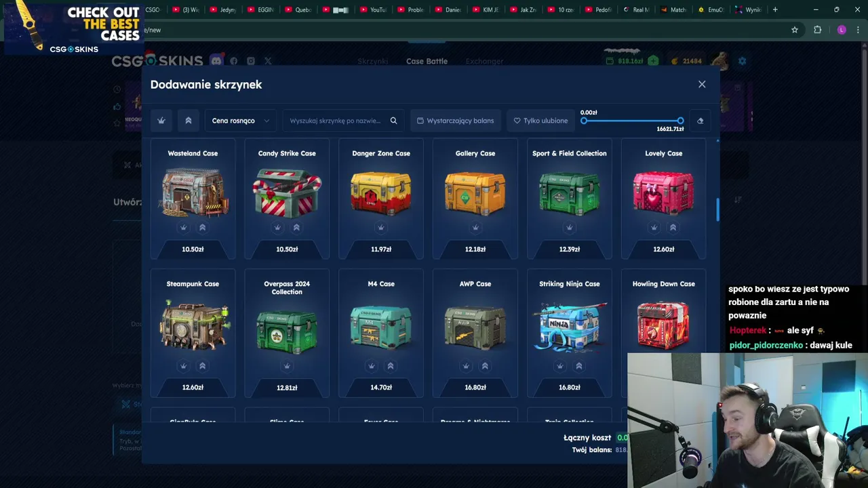Click the chevron icon under M4 Case

pos(391,366)
